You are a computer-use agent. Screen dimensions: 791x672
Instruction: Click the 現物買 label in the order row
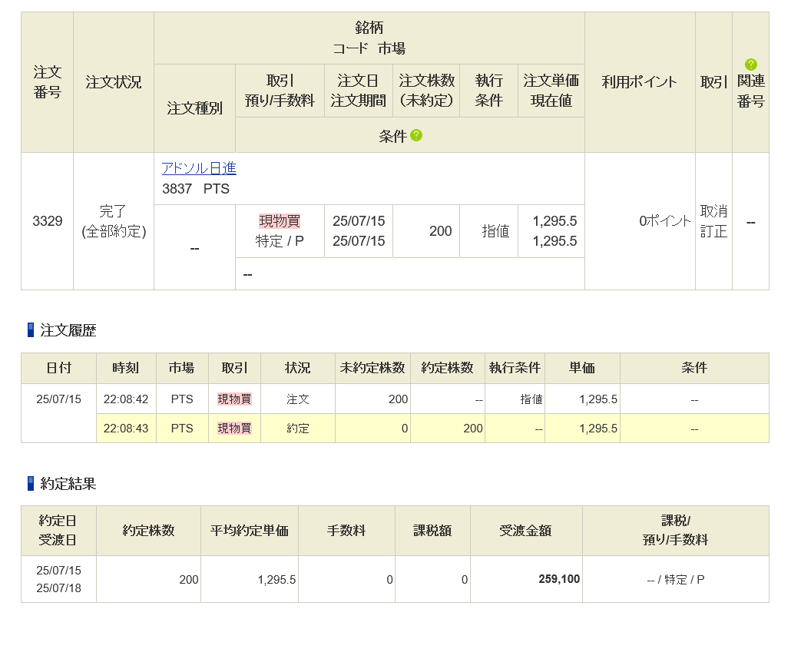[280, 221]
